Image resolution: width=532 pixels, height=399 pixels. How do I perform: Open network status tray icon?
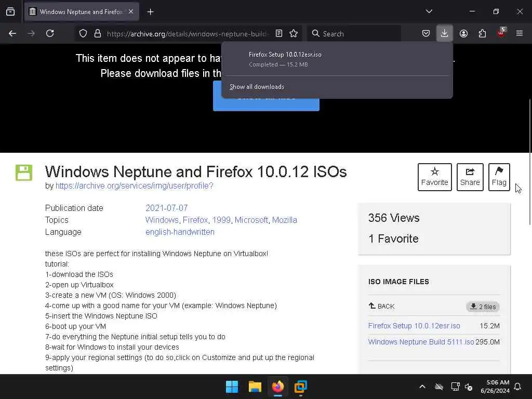[x=455, y=387]
